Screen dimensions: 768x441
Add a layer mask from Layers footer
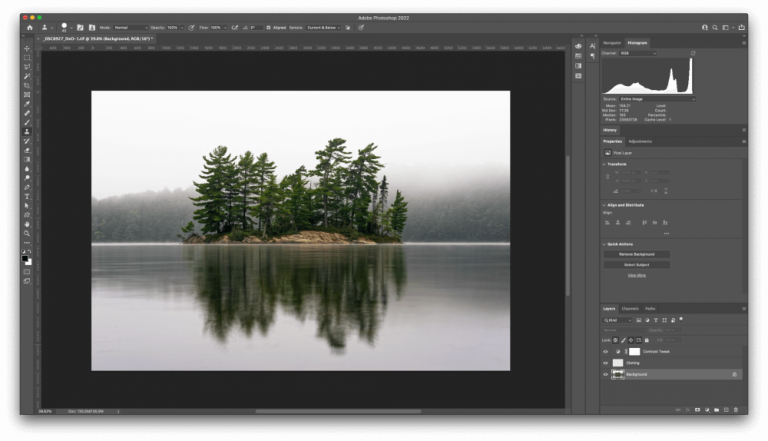[x=696, y=409]
